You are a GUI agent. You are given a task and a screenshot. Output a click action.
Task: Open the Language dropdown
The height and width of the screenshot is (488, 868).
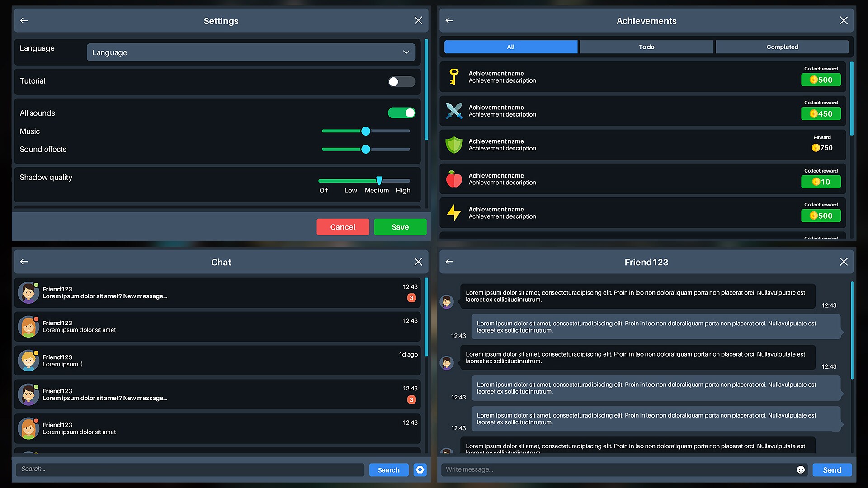coord(251,52)
